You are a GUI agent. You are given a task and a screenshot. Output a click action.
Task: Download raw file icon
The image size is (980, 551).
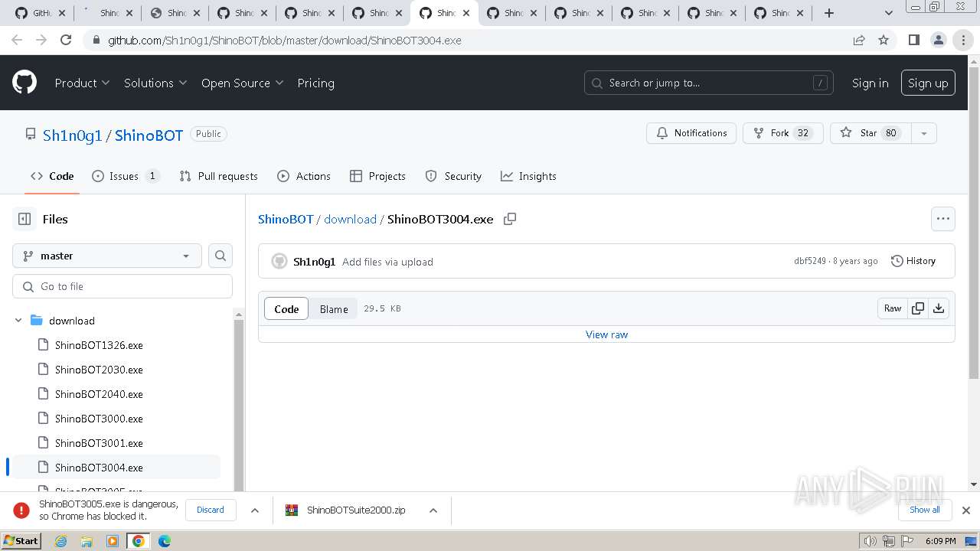click(939, 308)
